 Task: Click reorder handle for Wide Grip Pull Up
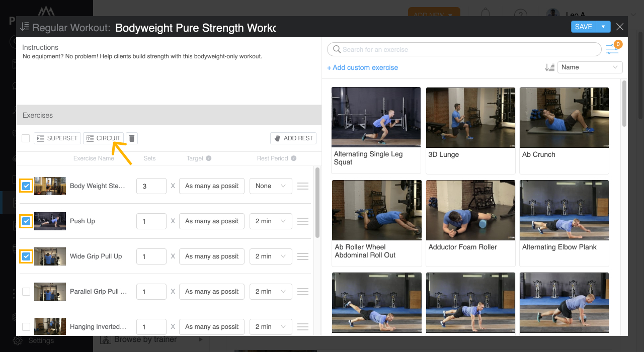tap(303, 256)
